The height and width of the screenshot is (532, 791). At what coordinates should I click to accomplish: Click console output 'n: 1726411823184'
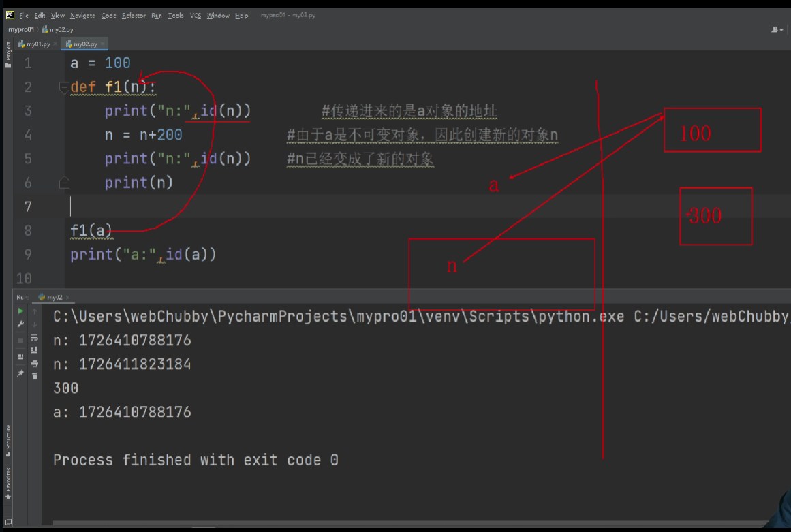122,364
